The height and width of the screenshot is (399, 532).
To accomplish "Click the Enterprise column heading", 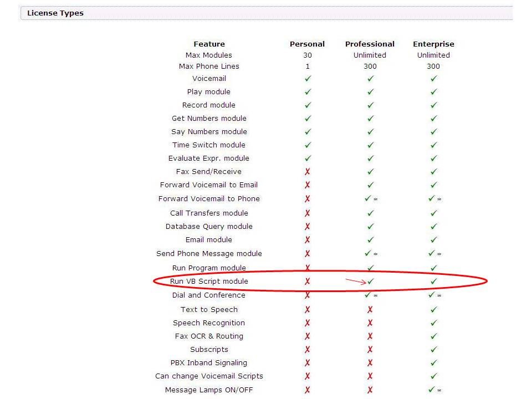I will coord(433,44).
